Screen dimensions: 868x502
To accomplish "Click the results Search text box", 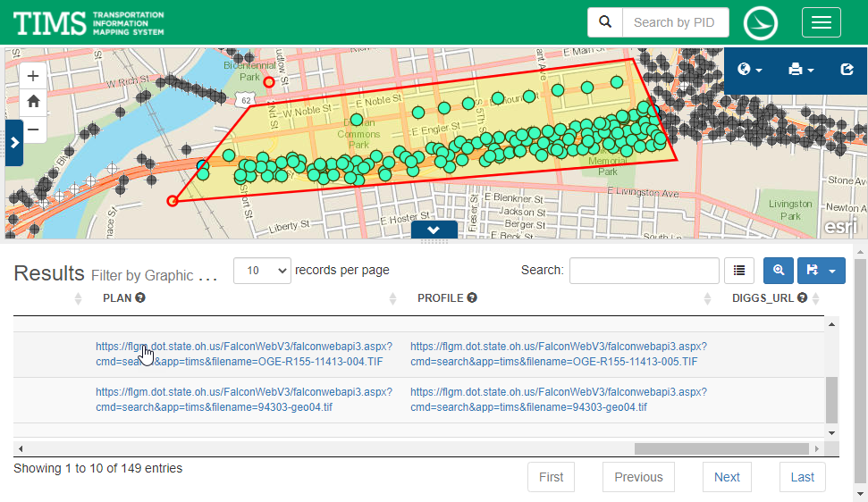I will (x=645, y=271).
